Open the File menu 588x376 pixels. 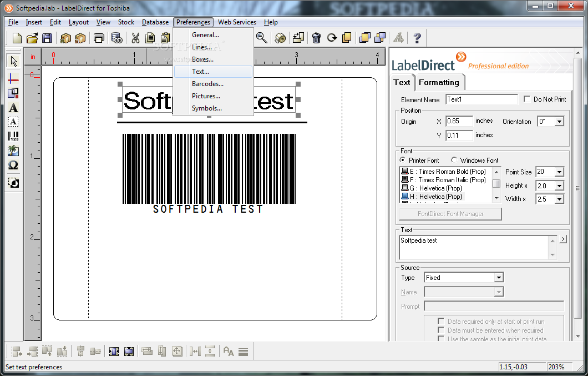[13, 22]
